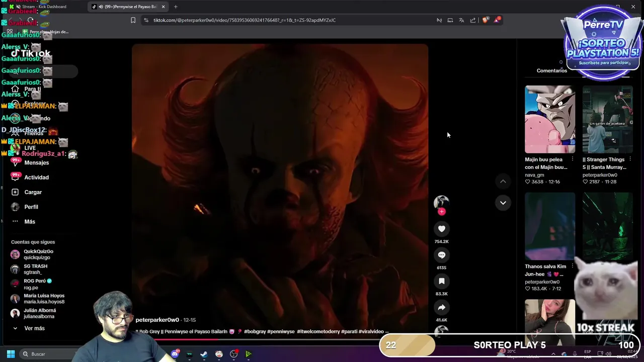The width and height of the screenshot is (644, 362).
Task: Open the 'Stranger Things 5 Santa Murray' thumbnail
Action: click(x=608, y=119)
